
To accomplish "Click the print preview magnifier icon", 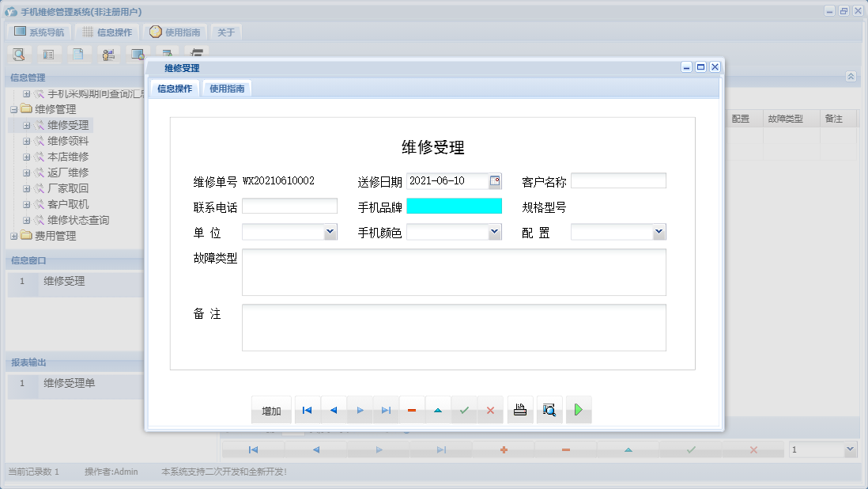I will (549, 411).
